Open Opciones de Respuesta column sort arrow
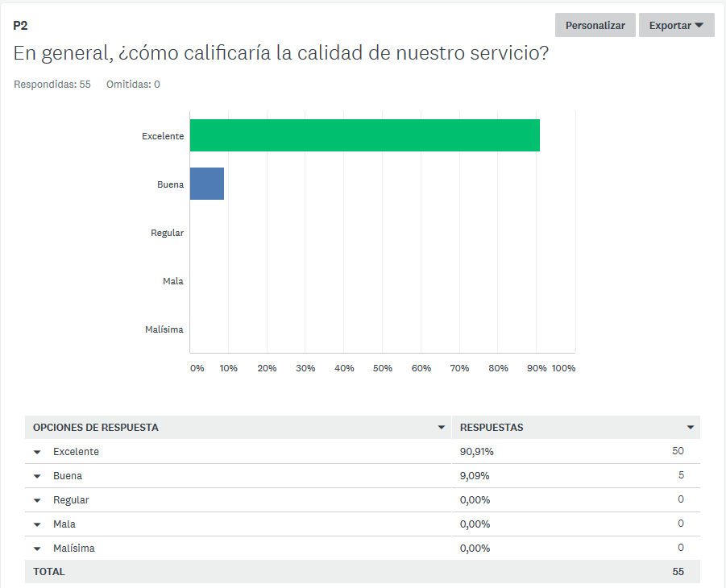The width and height of the screenshot is (726, 588). (441, 428)
